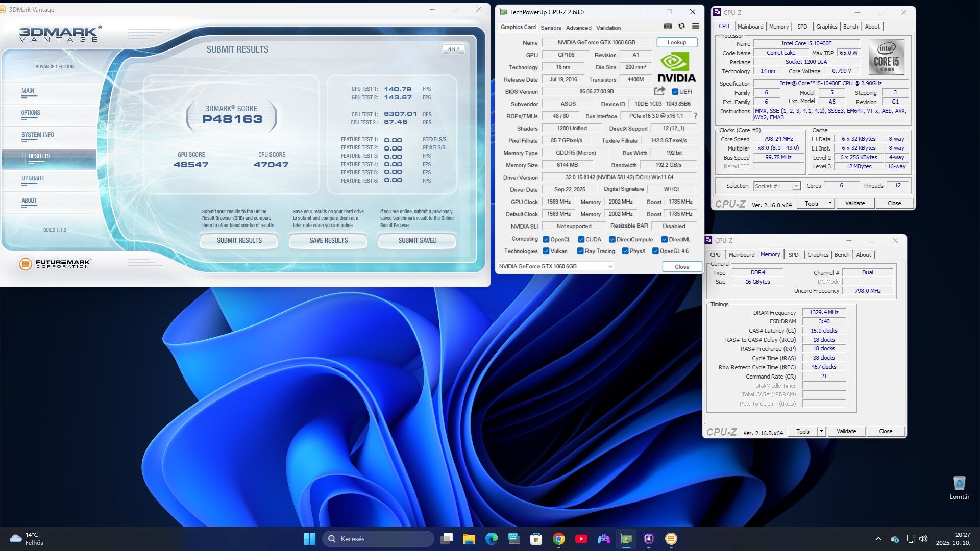The height and width of the screenshot is (551, 980).
Task: Click the GPU-Z refresh icon
Action: click(x=681, y=26)
